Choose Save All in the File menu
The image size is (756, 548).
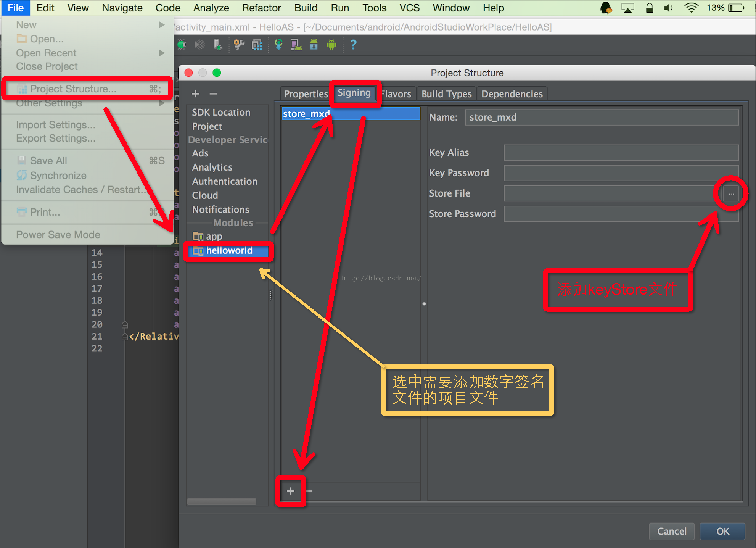tap(88, 161)
